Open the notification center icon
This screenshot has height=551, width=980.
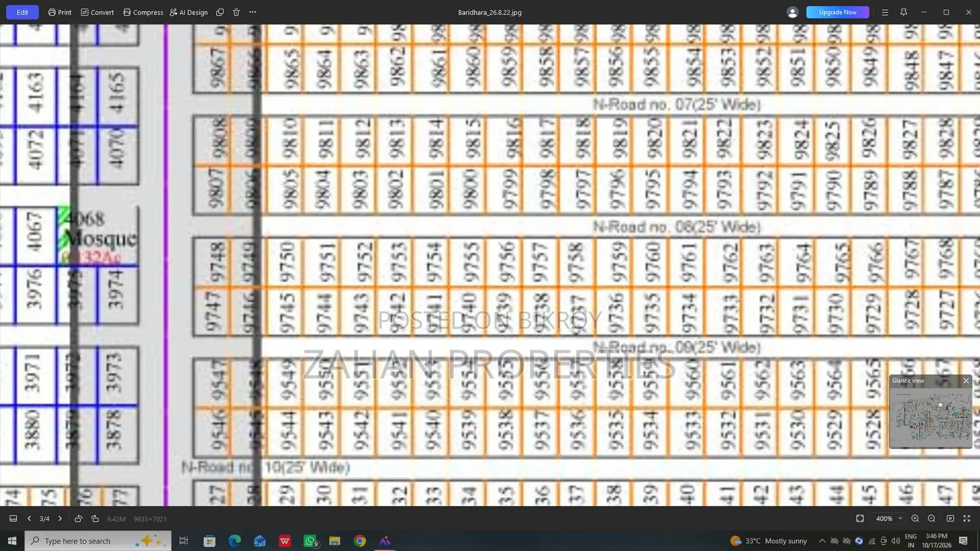click(963, 541)
